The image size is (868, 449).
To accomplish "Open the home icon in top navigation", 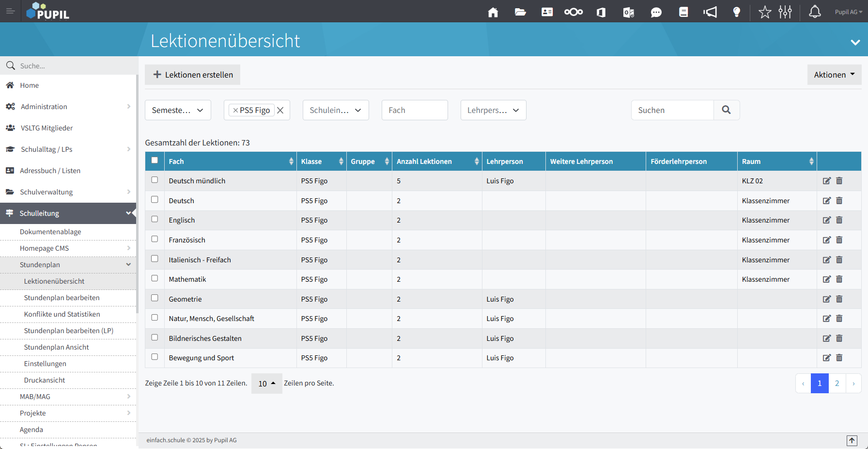I will (493, 12).
